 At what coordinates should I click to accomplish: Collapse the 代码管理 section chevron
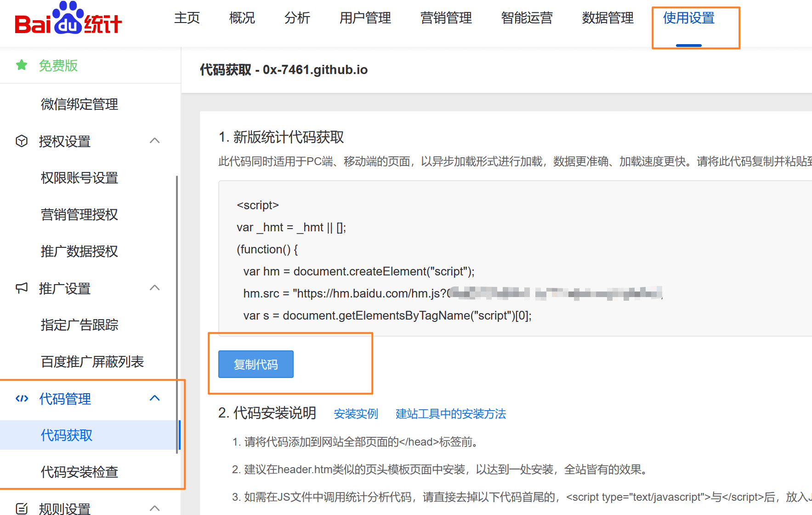point(155,398)
